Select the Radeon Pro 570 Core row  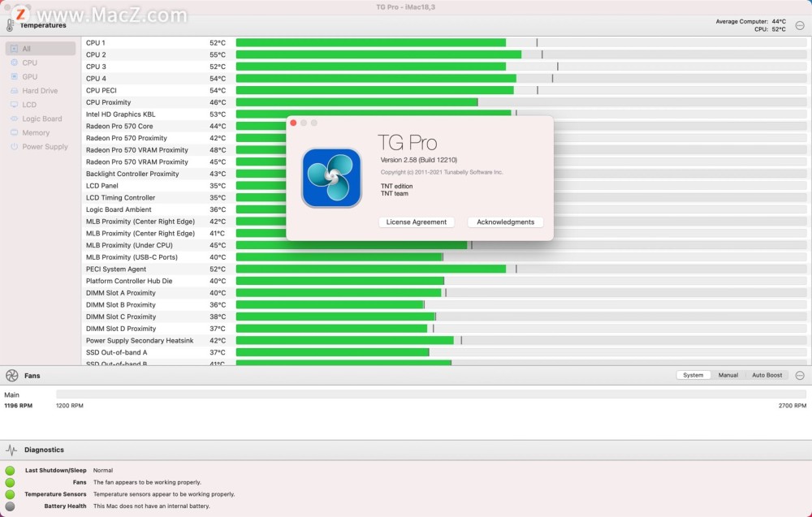coord(447,127)
